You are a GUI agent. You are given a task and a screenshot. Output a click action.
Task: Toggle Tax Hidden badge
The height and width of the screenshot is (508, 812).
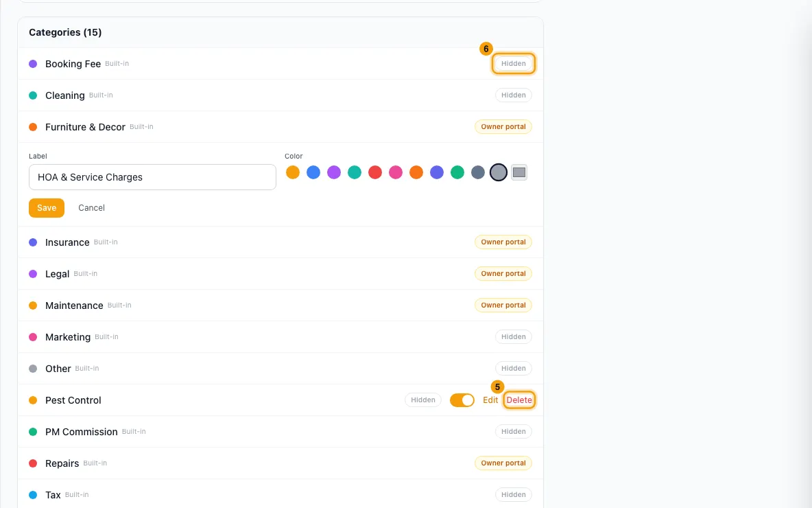pos(513,495)
